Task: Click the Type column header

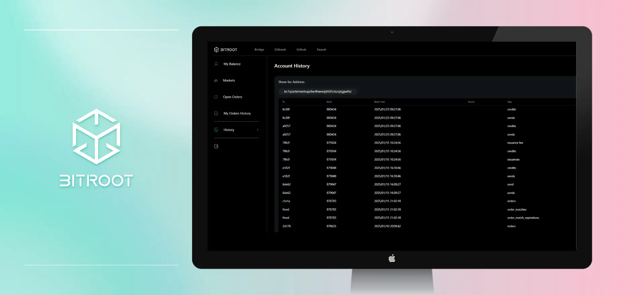Action: tap(509, 102)
